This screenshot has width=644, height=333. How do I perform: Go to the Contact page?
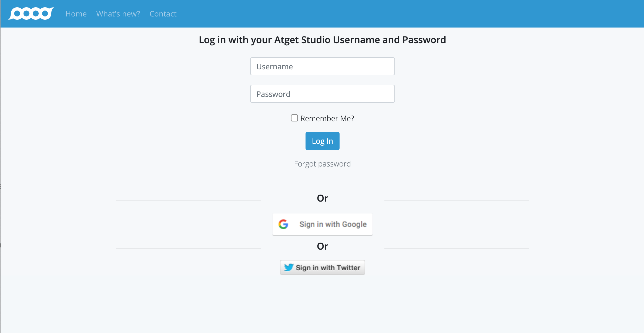(163, 14)
